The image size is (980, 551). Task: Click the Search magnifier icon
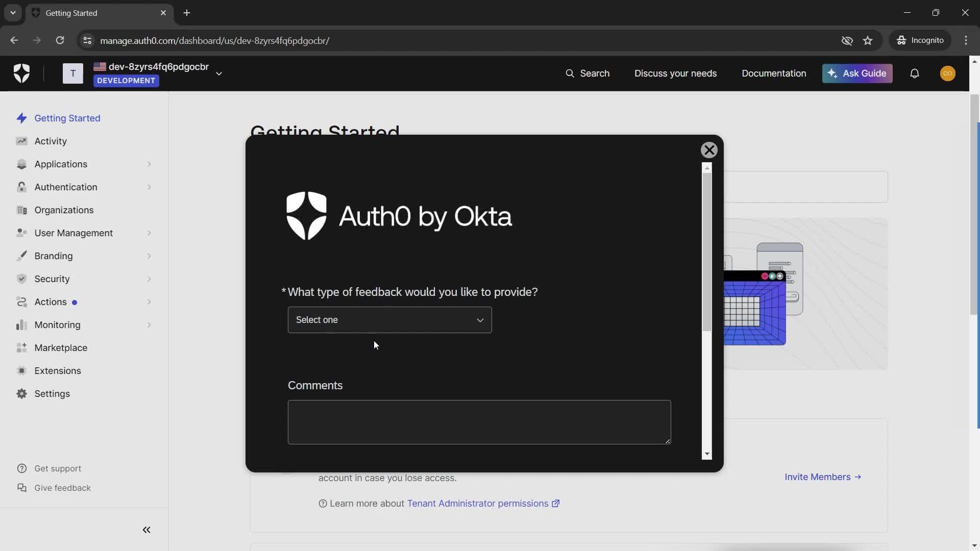point(570,73)
